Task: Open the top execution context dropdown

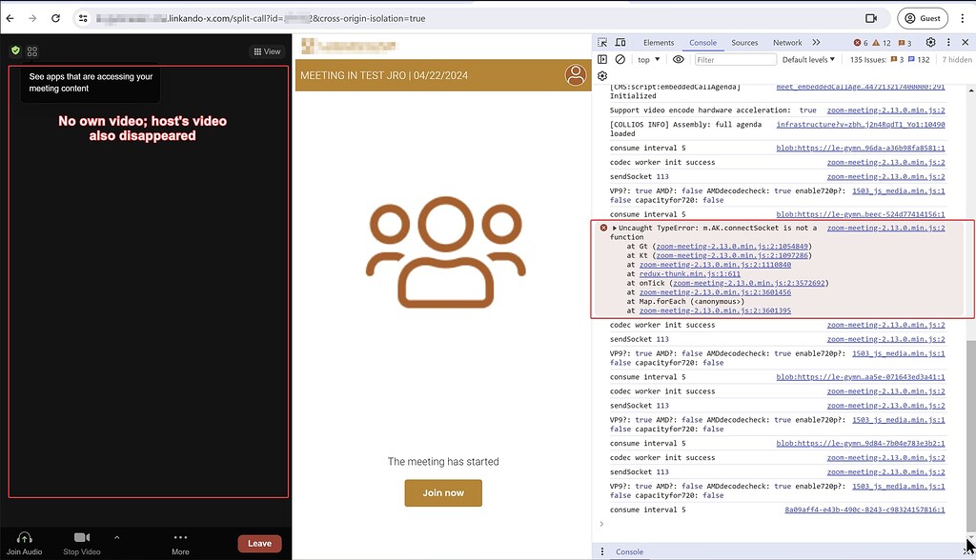Action: click(646, 59)
